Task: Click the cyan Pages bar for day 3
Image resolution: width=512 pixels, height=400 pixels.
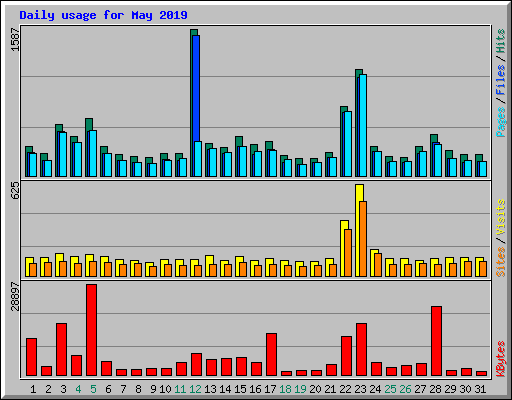Action: tap(63, 154)
